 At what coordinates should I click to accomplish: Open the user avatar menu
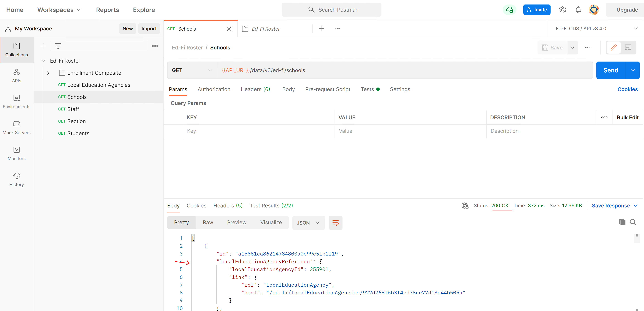(594, 10)
